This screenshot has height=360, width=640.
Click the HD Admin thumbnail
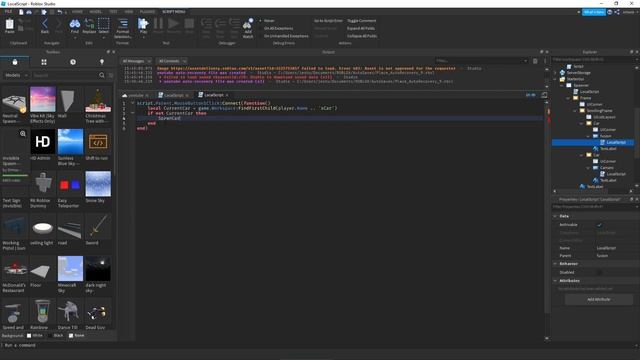point(42,142)
